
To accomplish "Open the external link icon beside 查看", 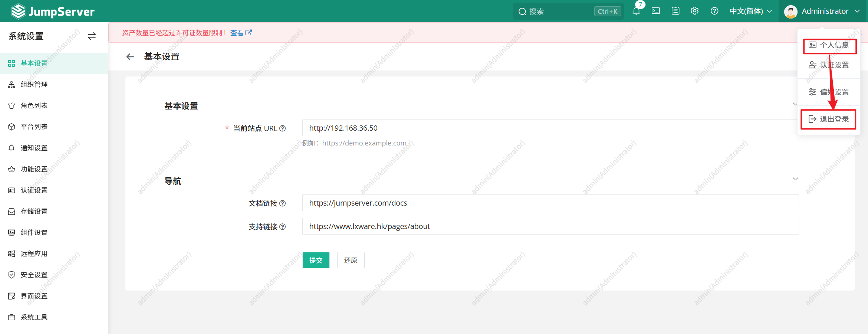I will (249, 33).
